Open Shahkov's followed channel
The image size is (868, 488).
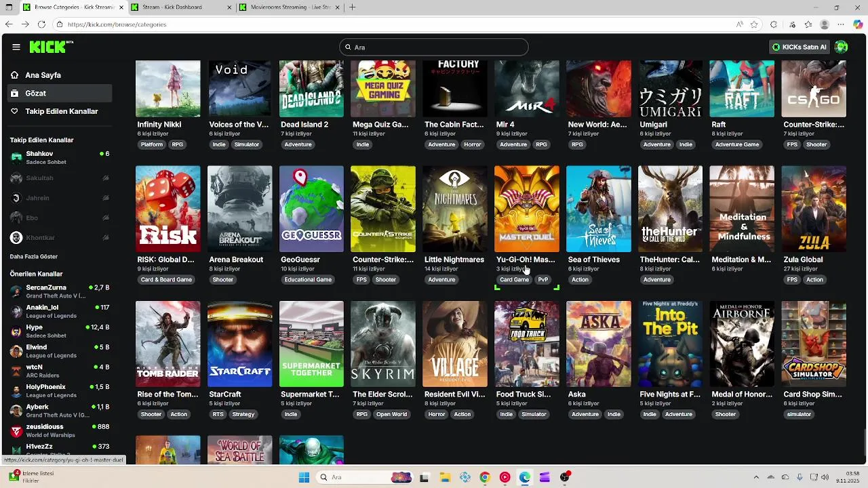pyautogui.click(x=60, y=157)
